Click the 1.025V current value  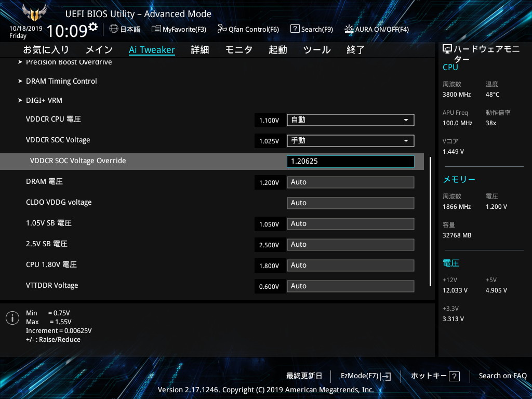[269, 141]
